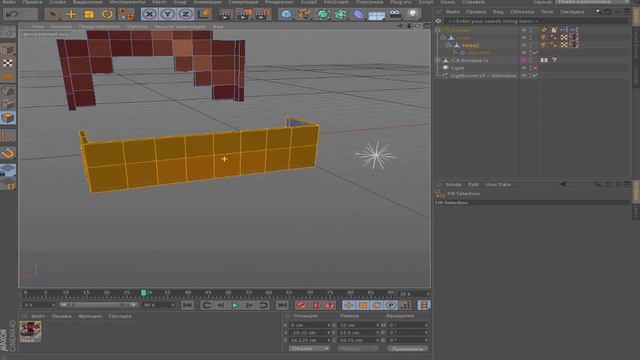Collapse the top-level object in the tree
The width and height of the screenshot is (640, 360).
click(438, 30)
